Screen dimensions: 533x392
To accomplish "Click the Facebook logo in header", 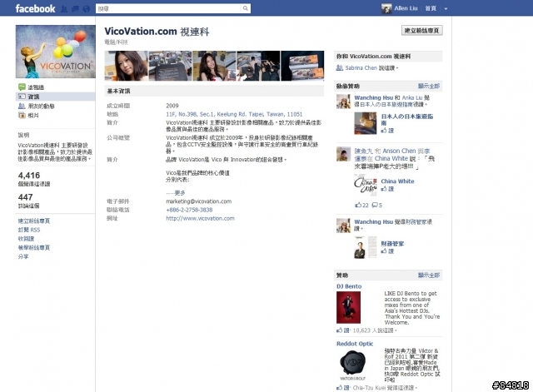I will tap(35, 8).
